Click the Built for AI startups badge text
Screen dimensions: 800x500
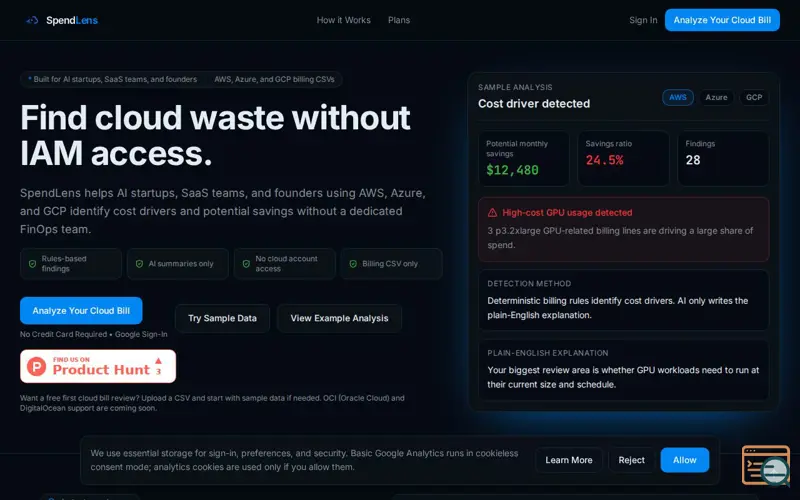(115, 79)
